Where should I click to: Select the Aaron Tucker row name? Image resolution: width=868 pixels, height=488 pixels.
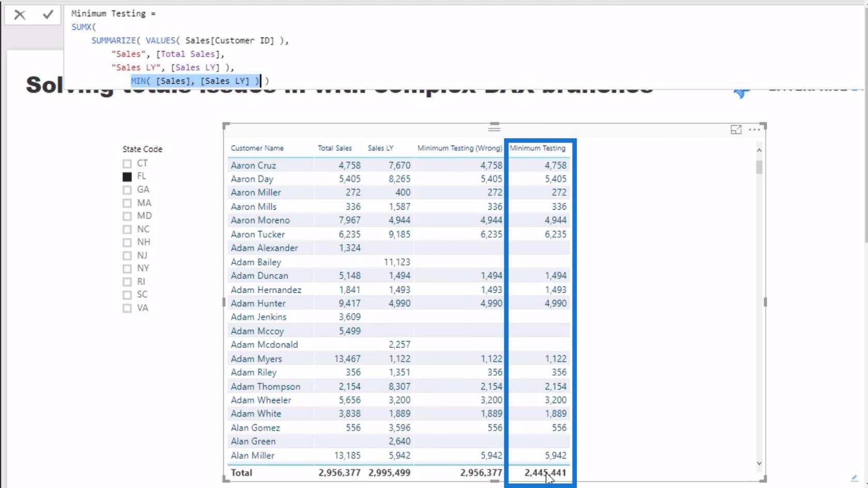point(257,234)
